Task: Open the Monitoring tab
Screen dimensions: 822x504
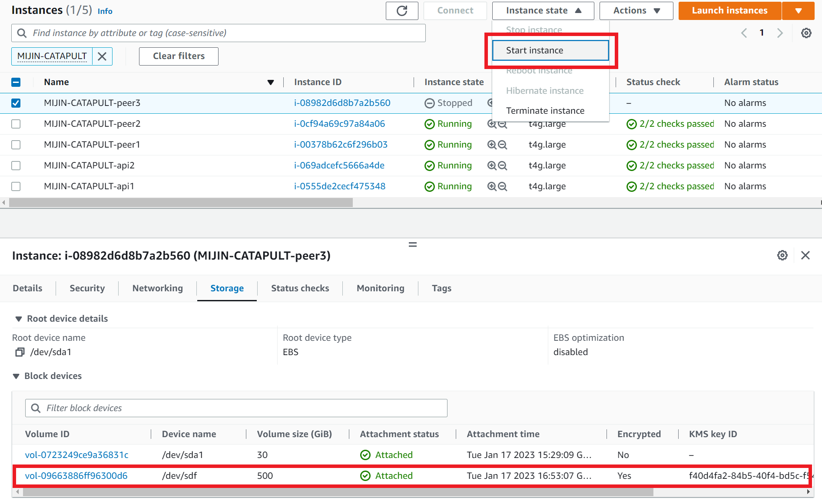Action: coord(381,288)
